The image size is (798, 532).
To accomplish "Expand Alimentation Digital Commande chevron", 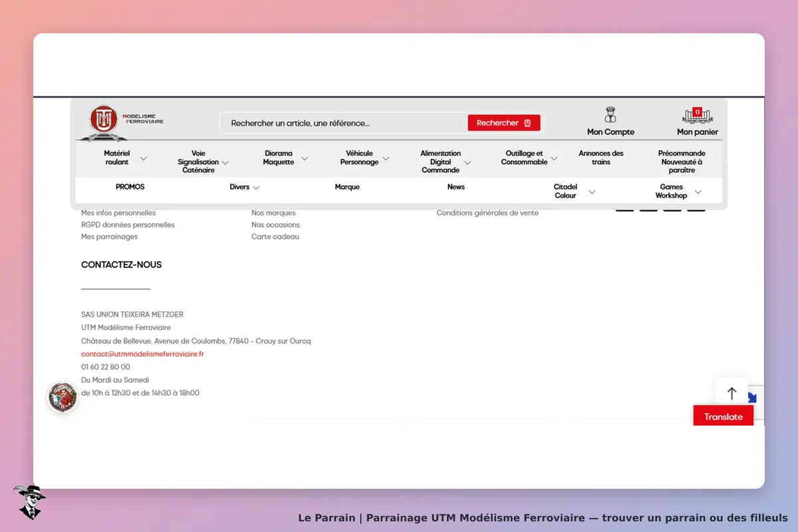I will click(467, 162).
